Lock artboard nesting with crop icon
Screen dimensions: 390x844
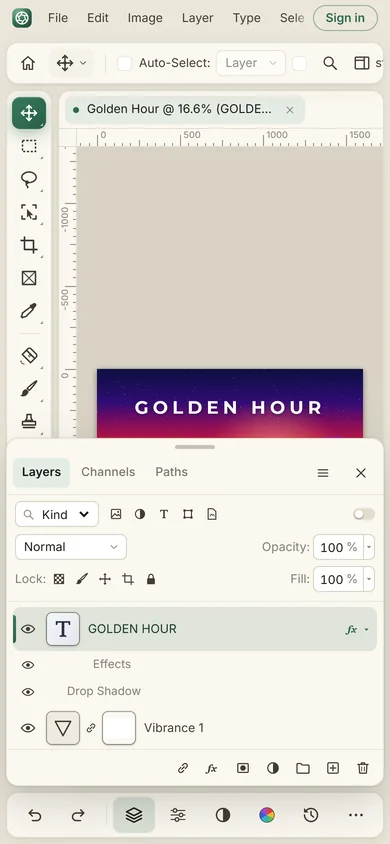128,579
